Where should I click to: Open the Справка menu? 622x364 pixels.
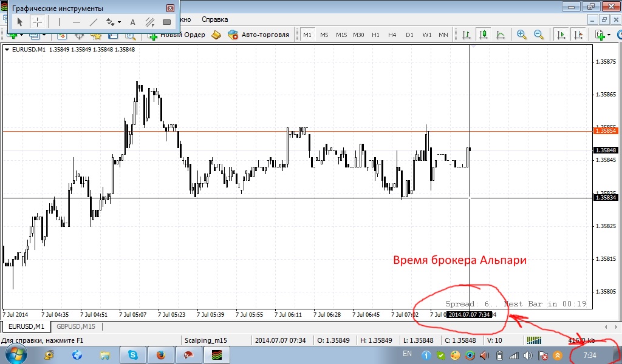214,19
